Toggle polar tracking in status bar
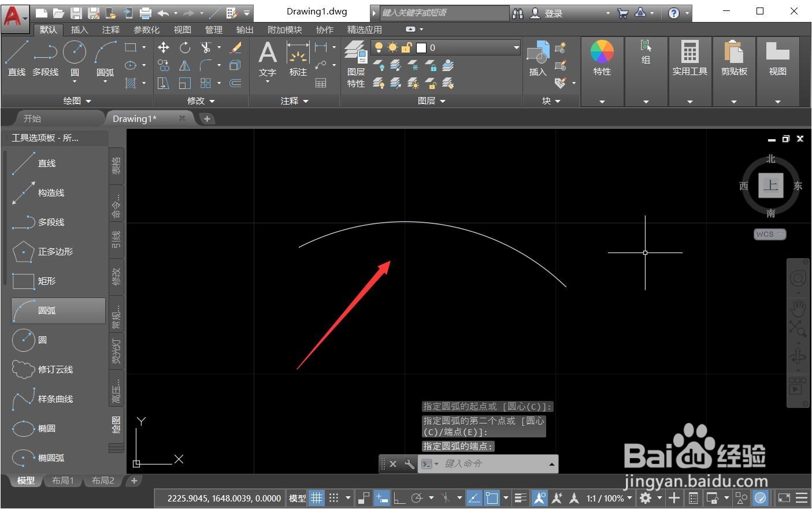The width and height of the screenshot is (812, 509). tap(417, 497)
